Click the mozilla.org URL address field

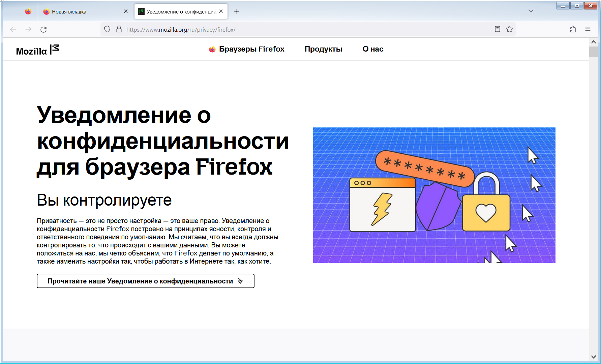308,30
